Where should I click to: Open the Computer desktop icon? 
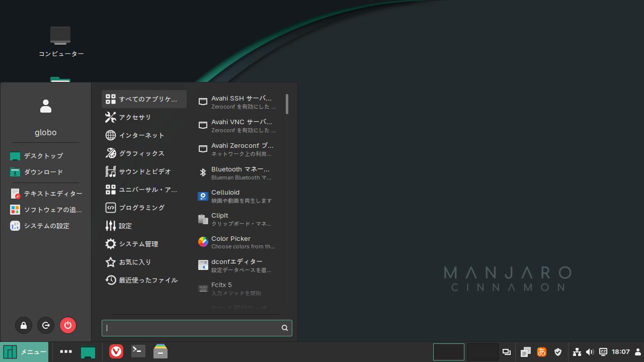tap(60, 41)
